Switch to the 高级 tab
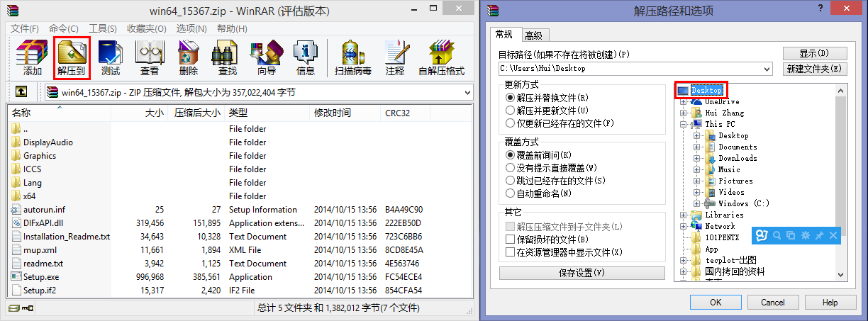 click(x=534, y=35)
